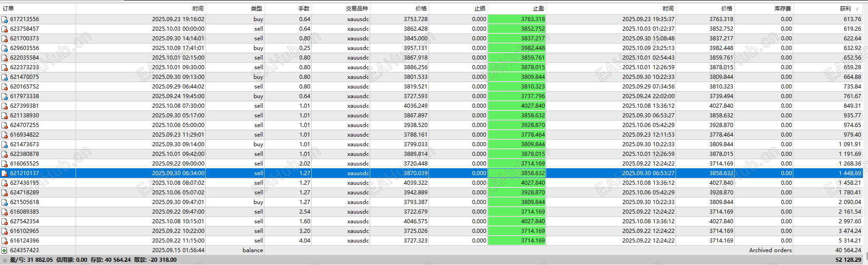Image resolution: width=868 pixels, height=265 pixels.
Task: Click the green balance icon beside 624357423
Action: 5,250
